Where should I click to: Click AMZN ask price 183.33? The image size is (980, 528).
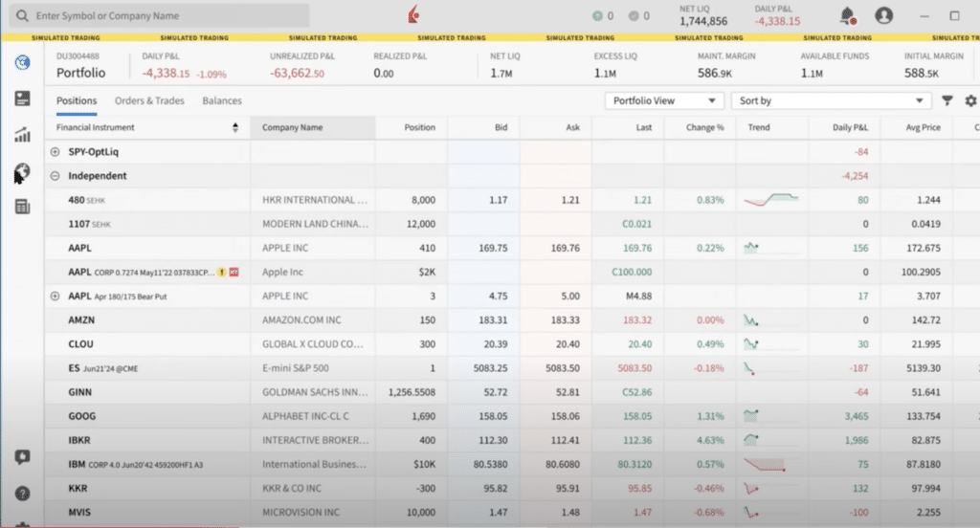[x=565, y=319]
